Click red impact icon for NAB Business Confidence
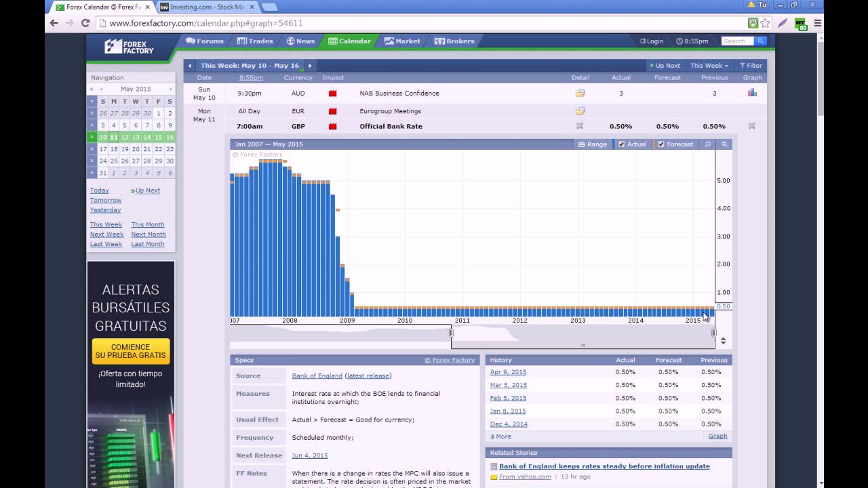This screenshot has width=868, height=488. tap(333, 93)
